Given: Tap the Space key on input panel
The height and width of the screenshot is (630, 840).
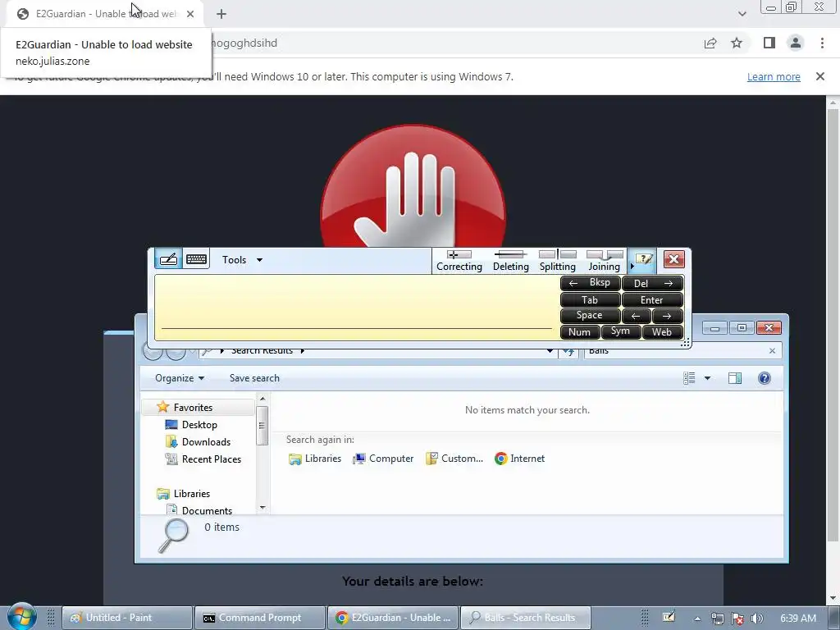Looking at the screenshot, I should (x=590, y=316).
